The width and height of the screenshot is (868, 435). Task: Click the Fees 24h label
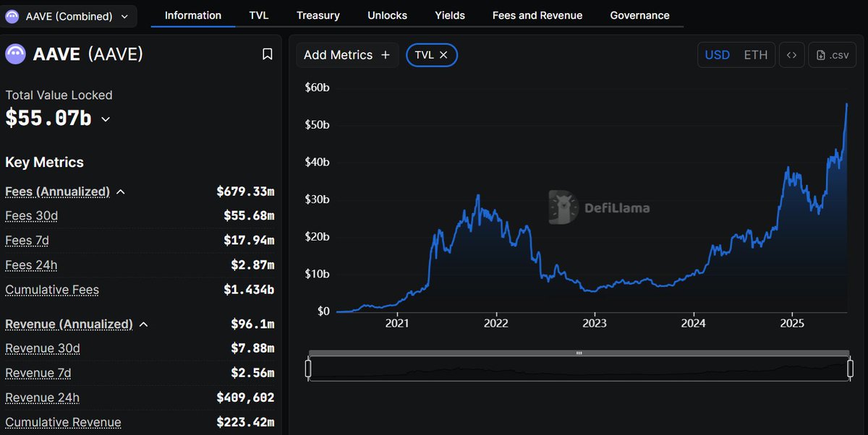click(31, 265)
